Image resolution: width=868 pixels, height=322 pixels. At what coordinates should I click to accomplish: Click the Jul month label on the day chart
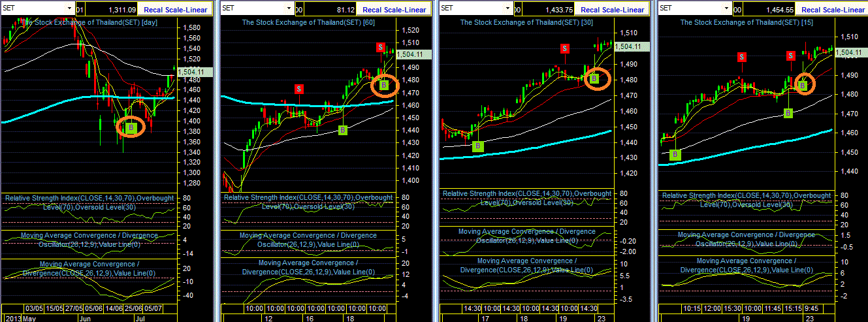tap(140, 317)
